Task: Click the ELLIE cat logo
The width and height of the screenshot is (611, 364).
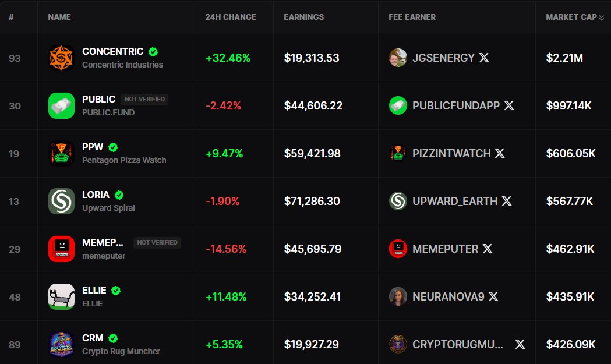Action: 60,296
